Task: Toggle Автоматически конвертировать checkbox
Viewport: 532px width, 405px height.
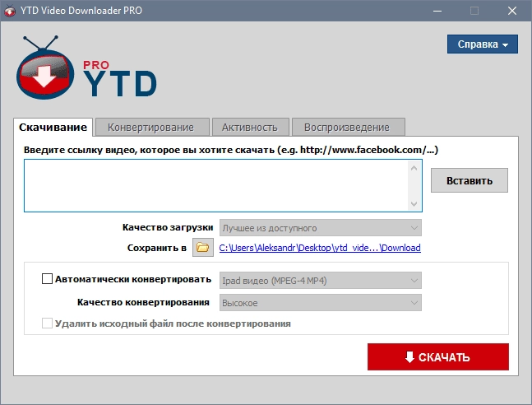Action: click(47, 279)
